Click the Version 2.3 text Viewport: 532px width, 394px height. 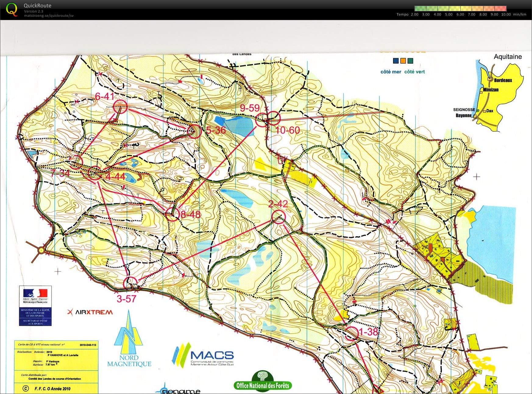[34, 11]
